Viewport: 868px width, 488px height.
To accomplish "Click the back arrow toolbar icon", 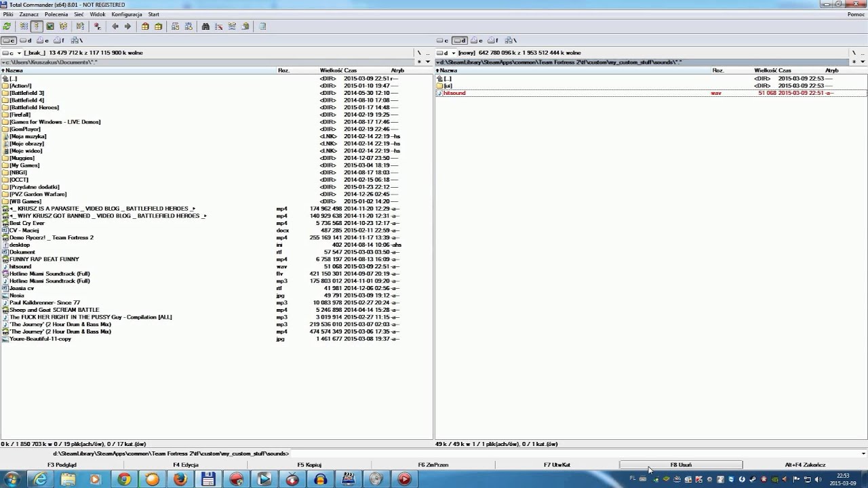I will click(115, 26).
